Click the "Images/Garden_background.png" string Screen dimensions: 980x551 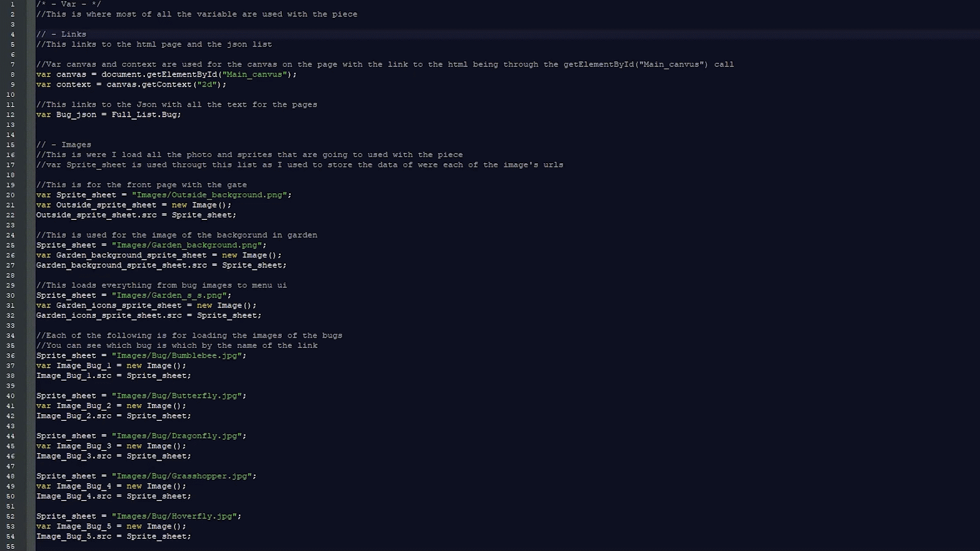[187, 245]
